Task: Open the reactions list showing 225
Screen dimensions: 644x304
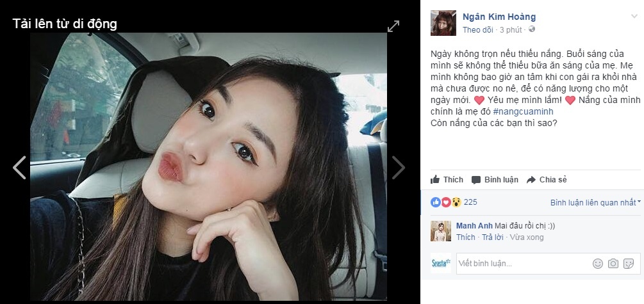Action: (x=454, y=202)
